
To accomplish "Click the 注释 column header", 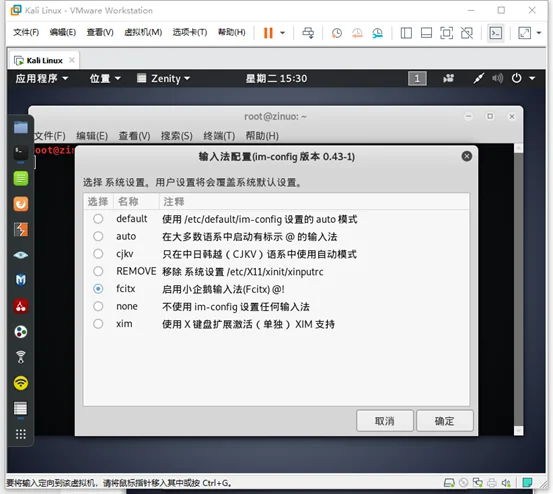I will coord(314,202).
